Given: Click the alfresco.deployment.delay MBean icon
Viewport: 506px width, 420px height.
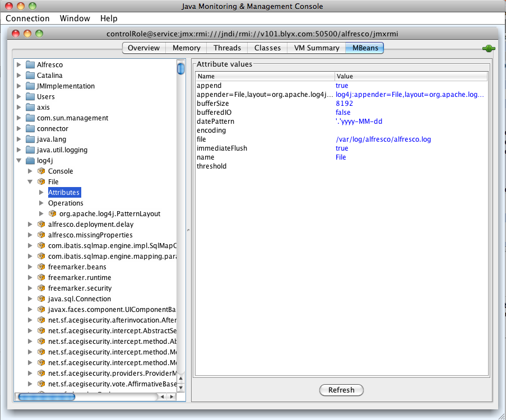Looking at the screenshot, I should point(41,224).
